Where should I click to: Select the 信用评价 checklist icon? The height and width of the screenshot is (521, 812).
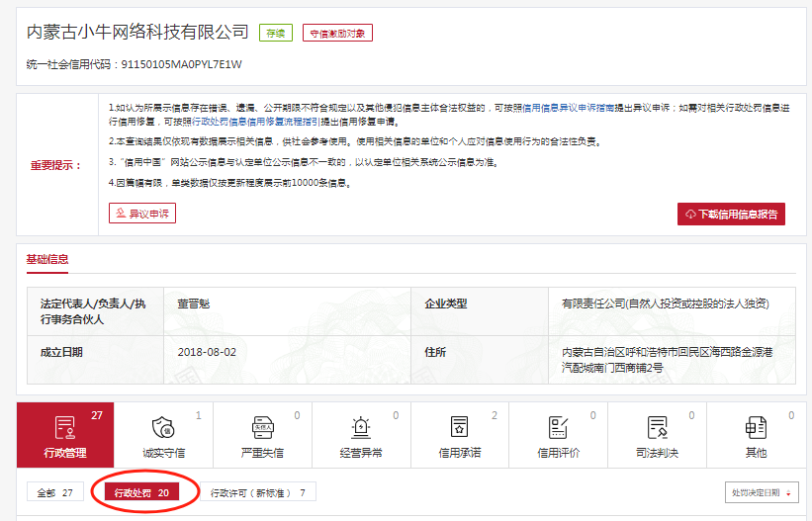[558, 428]
